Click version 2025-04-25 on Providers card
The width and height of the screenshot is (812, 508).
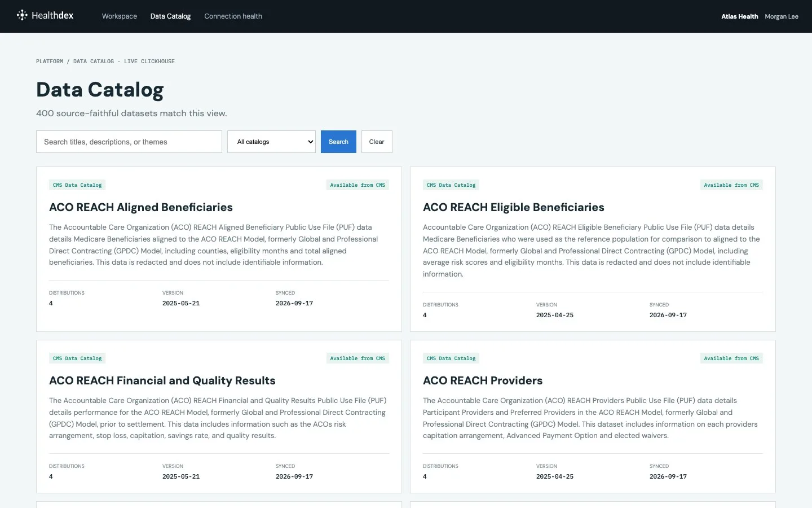point(555,476)
